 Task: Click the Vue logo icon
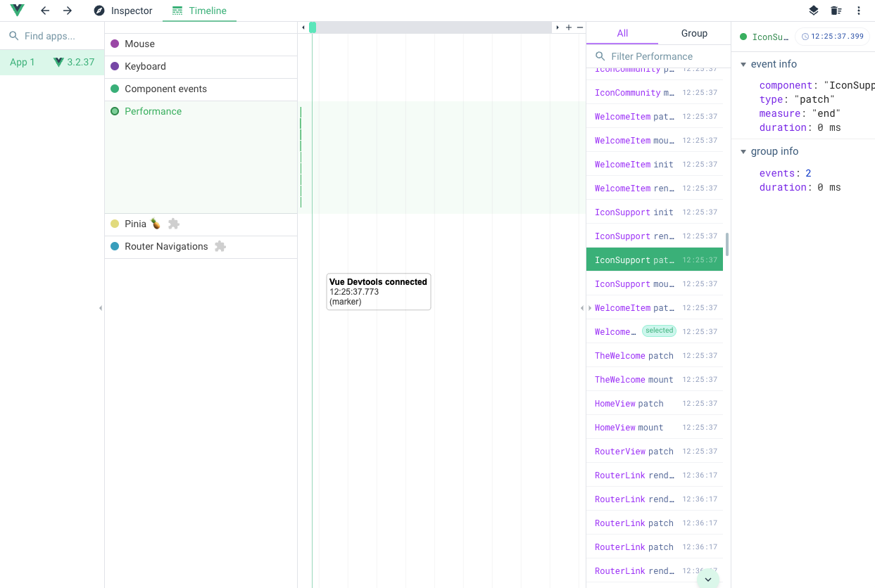(x=17, y=11)
